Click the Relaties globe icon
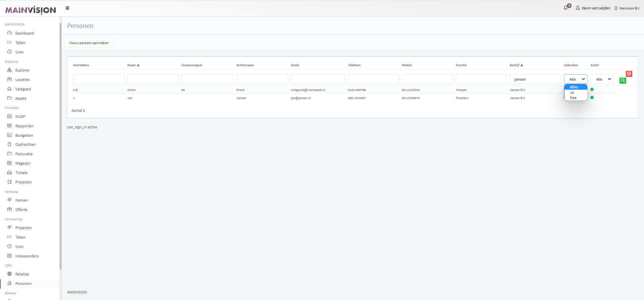Viewport: 644px width, 300px height. (9, 274)
